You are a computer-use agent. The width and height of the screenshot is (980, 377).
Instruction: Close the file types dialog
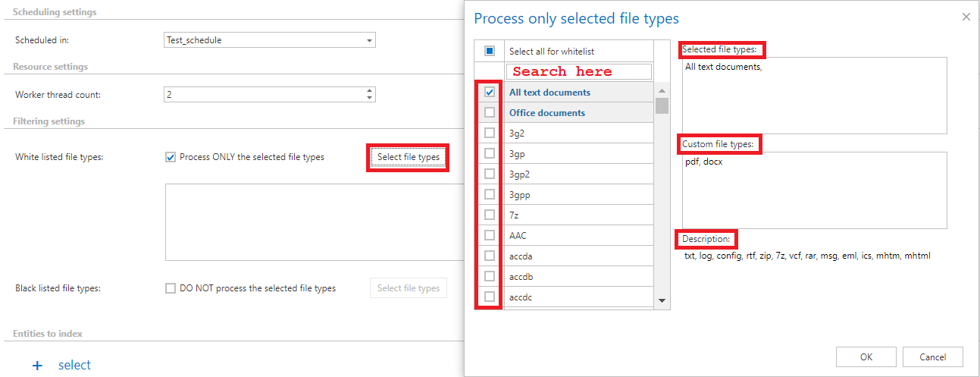pos(966,17)
